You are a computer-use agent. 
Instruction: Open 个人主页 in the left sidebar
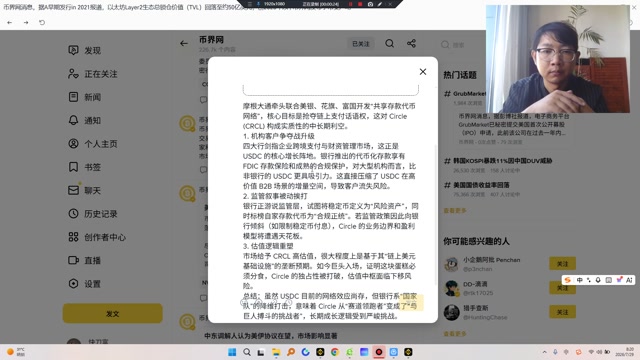(x=93, y=144)
